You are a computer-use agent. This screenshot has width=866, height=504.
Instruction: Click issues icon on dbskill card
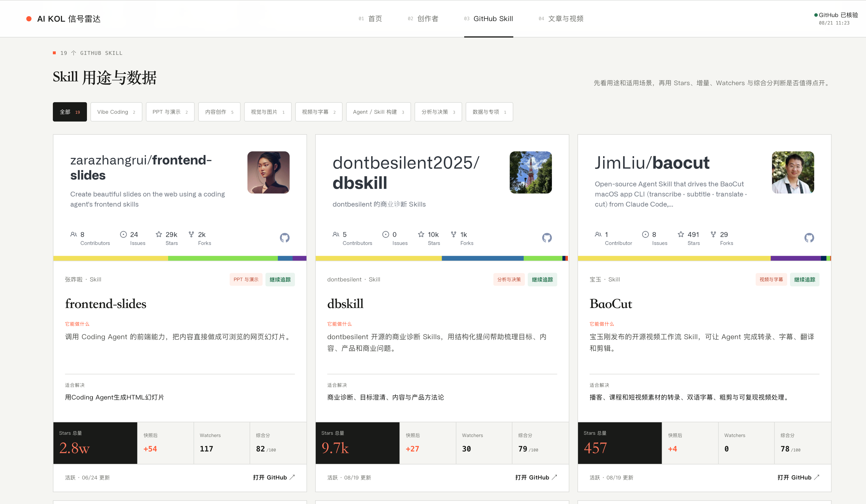coord(386,234)
